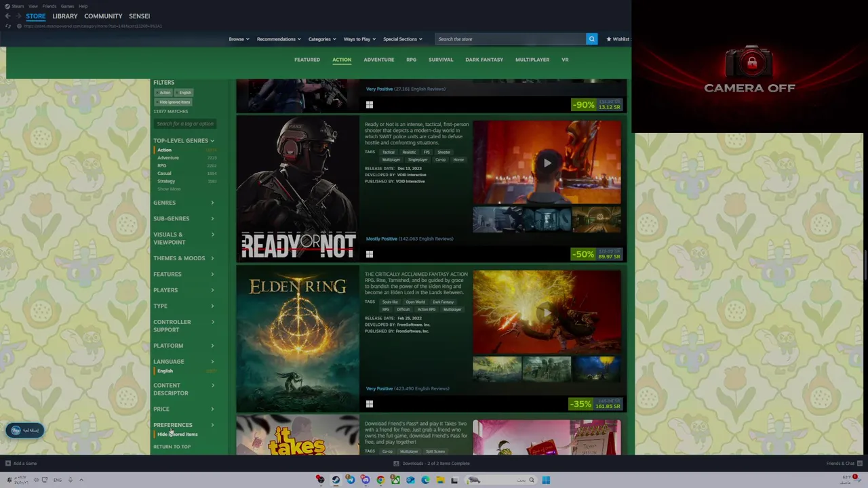Viewport: 868px width, 488px height.
Task: Open File Explorer from the taskbar
Action: click(x=440, y=480)
